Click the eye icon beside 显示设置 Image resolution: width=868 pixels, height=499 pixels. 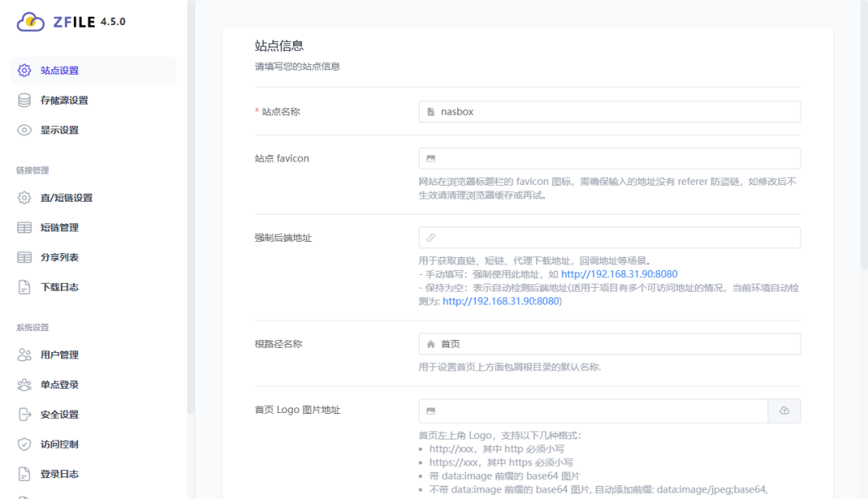coord(23,129)
